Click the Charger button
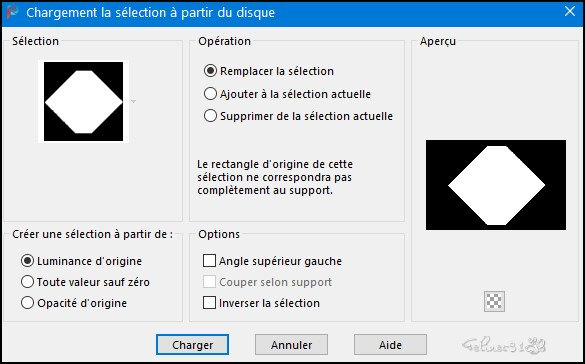Viewport: 585px width, 364px height. (x=193, y=345)
